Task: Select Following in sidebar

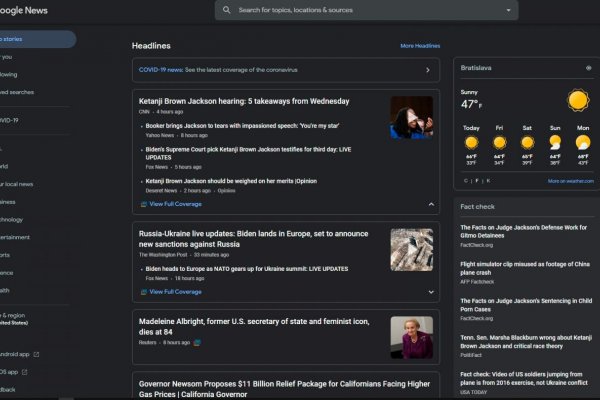Action: coord(8,75)
